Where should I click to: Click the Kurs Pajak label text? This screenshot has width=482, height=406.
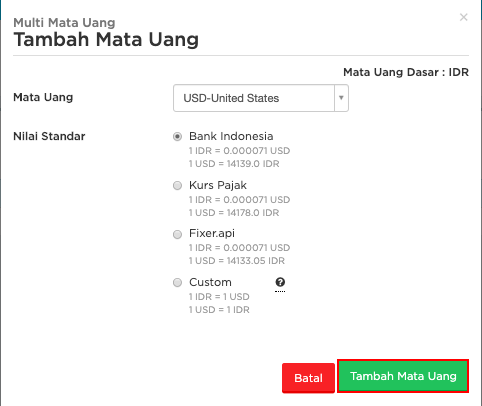point(218,185)
